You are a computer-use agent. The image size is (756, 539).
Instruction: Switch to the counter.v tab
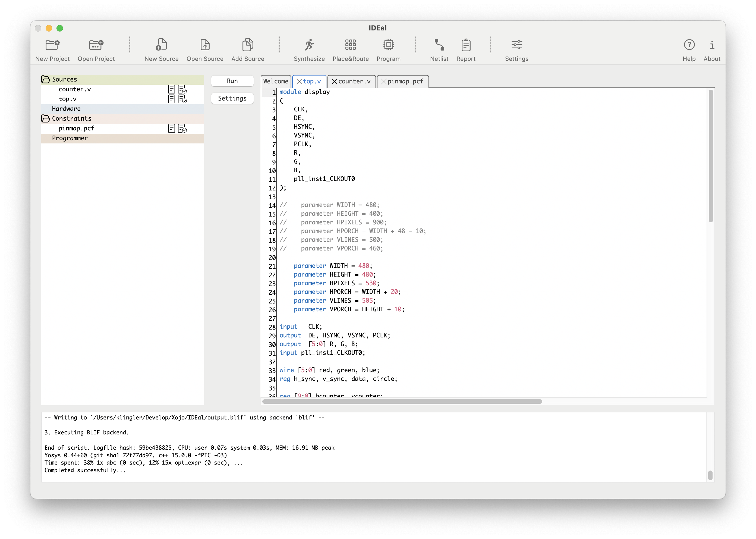click(354, 82)
